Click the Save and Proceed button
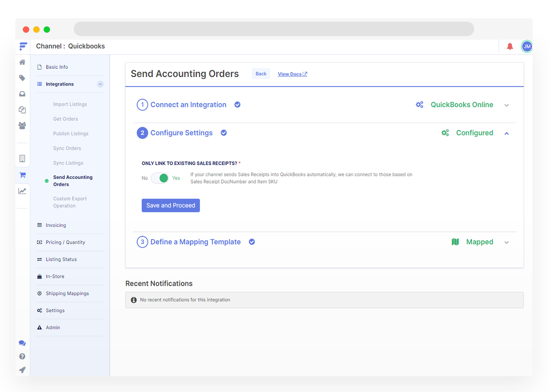This screenshot has width=550, height=392. [x=171, y=205]
